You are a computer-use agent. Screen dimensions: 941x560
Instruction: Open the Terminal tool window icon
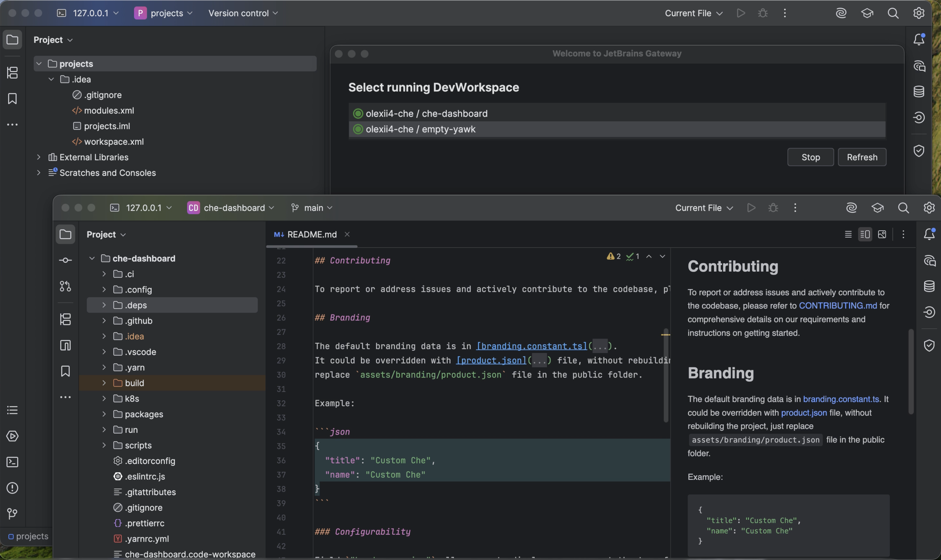point(12,462)
